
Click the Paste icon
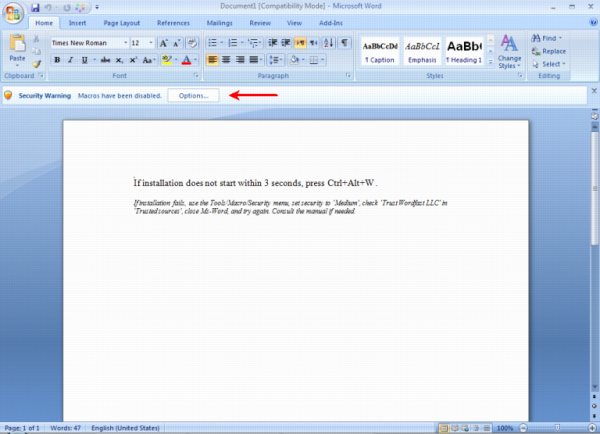[x=17, y=49]
